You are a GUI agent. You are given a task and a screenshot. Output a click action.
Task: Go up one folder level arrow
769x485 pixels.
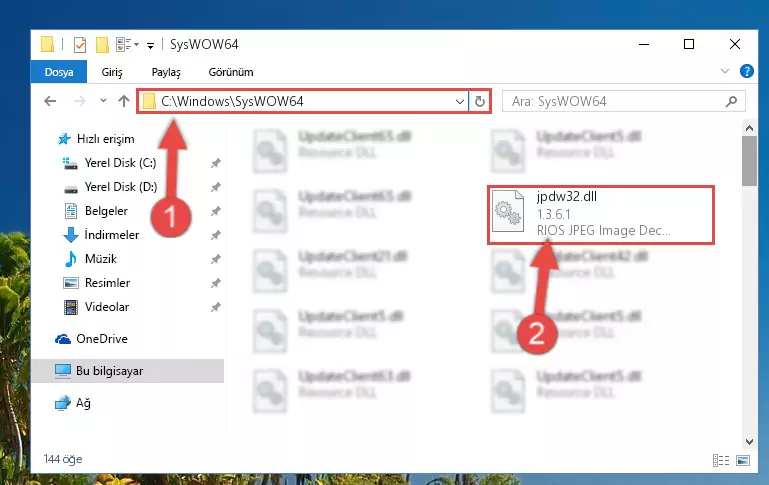(x=124, y=101)
